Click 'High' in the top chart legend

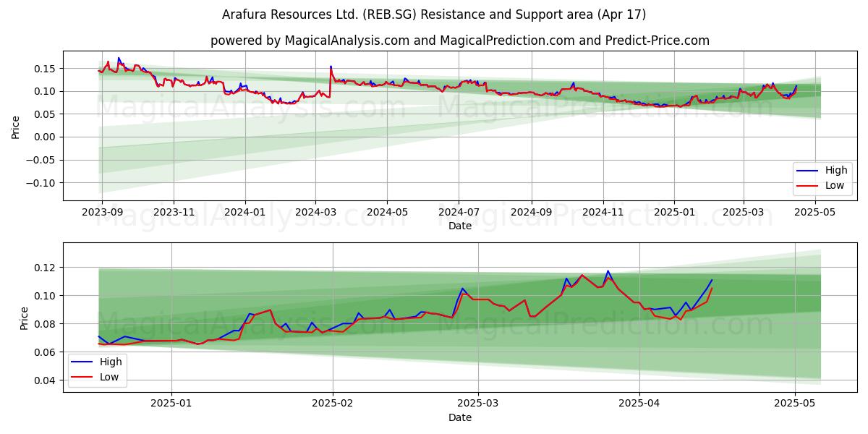(836, 171)
